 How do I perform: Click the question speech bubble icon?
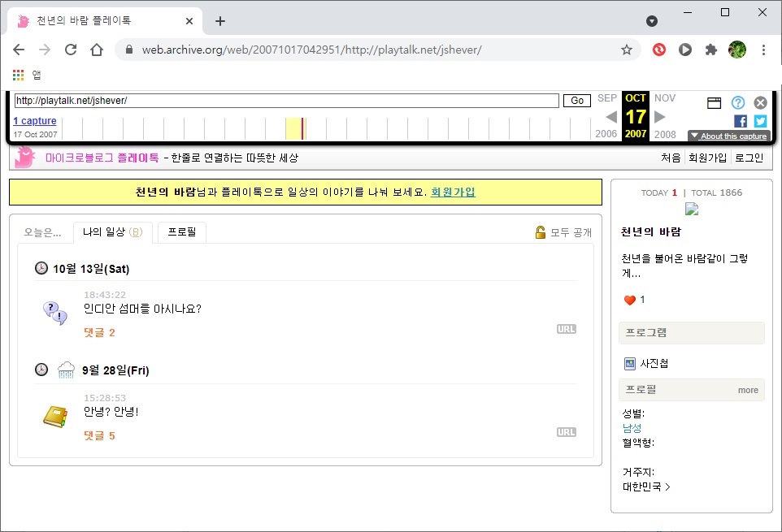click(54, 313)
